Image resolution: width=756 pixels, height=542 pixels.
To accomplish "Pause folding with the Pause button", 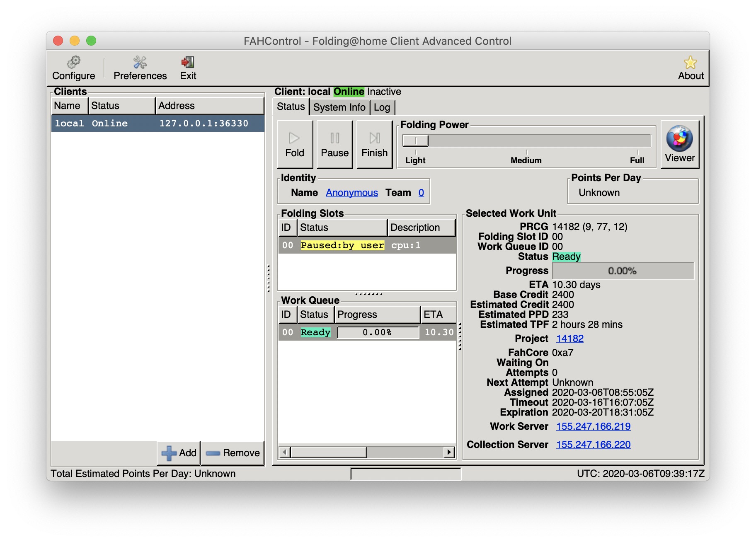I will [334, 144].
